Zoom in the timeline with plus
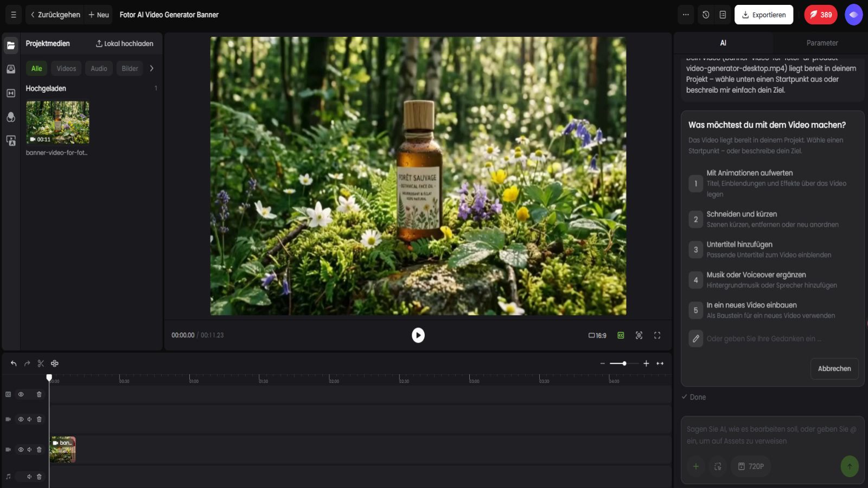Screen dimensions: 868x488 click(646, 363)
